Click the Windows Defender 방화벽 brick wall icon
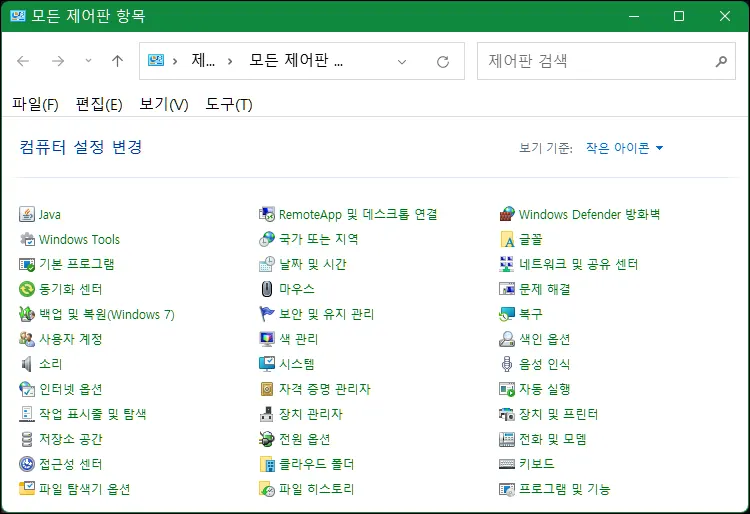The width and height of the screenshot is (750, 514). [x=507, y=214]
